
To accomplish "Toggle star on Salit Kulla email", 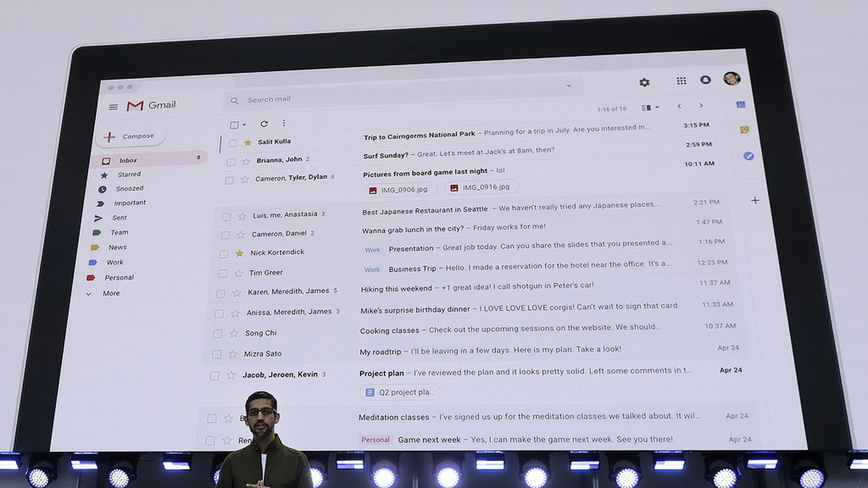I will click(247, 142).
